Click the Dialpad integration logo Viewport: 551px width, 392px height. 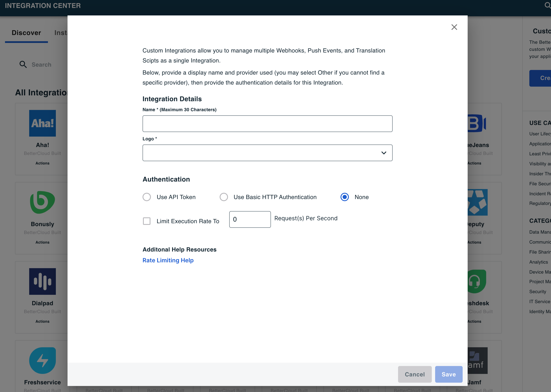(42, 281)
